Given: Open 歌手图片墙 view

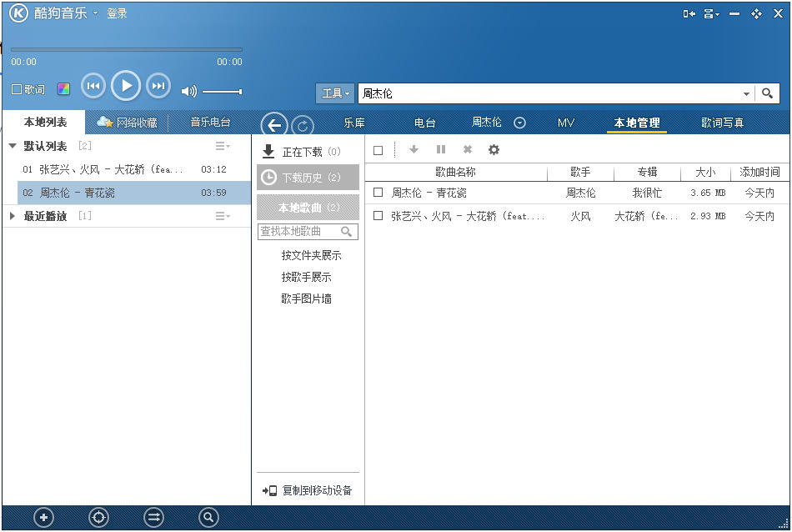Looking at the screenshot, I should (306, 299).
